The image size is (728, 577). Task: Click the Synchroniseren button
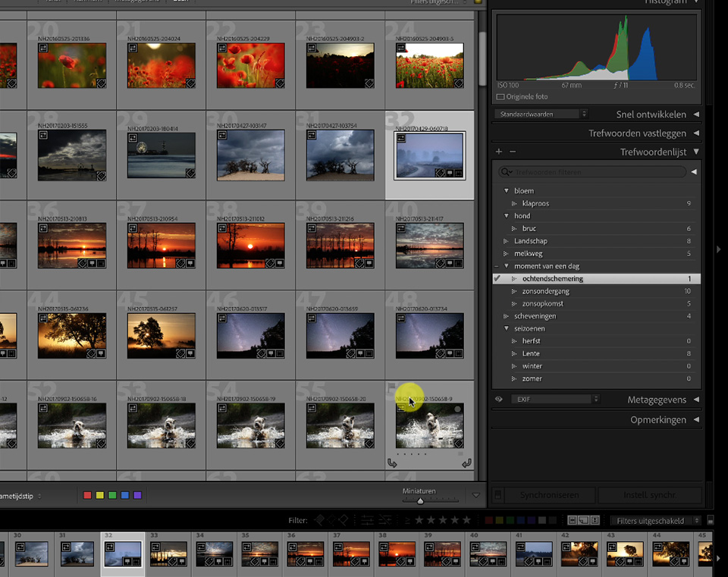pyautogui.click(x=549, y=495)
